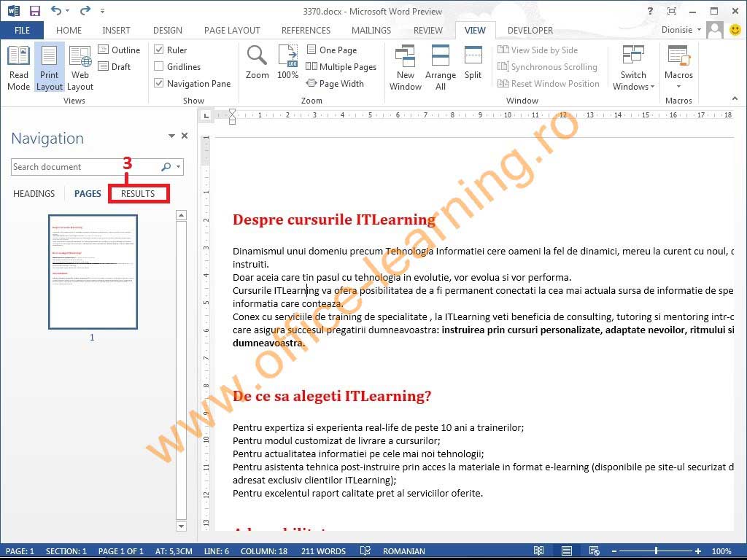
Task: Click the ROMANIAN language indicator
Action: tap(404, 551)
